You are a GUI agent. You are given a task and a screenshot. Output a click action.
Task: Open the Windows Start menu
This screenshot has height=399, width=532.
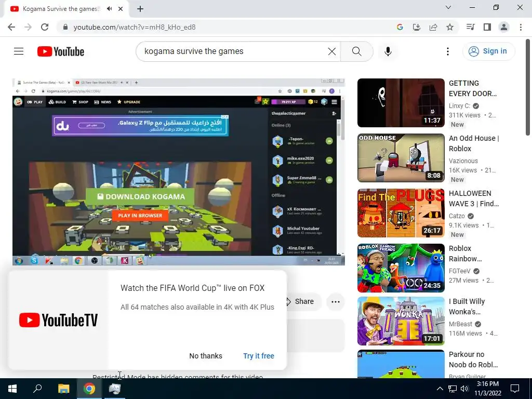(12, 389)
